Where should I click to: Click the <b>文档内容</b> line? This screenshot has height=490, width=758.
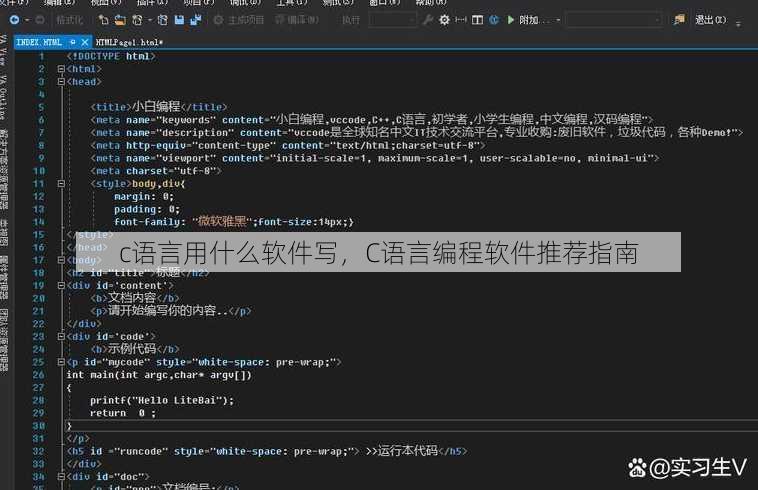[x=135, y=298]
